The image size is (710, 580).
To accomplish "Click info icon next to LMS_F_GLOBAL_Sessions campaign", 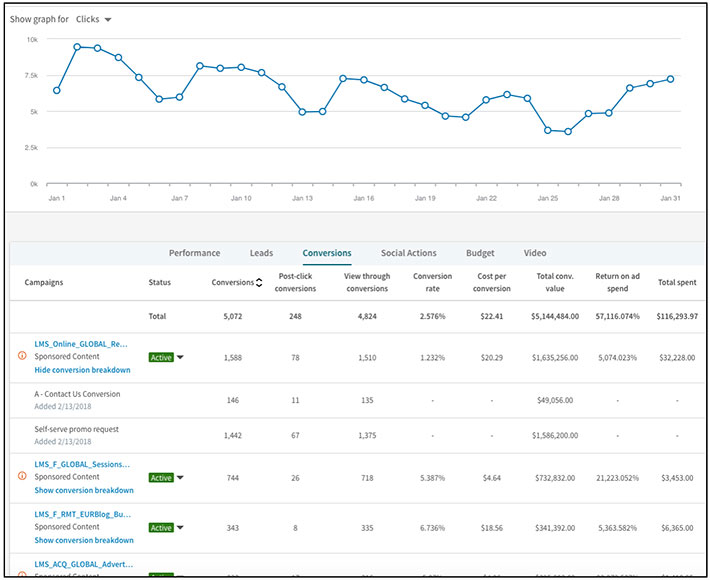I will [x=23, y=477].
